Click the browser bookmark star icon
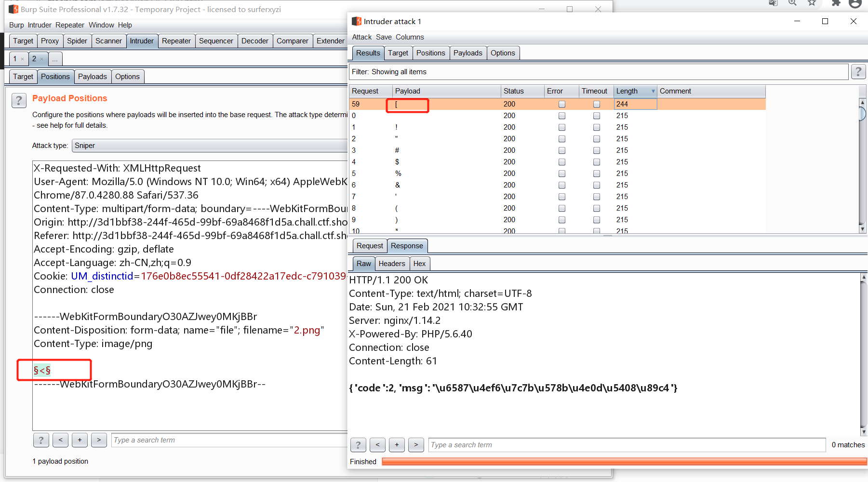Image resolution: width=868 pixels, height=482 pixels. 812,3
